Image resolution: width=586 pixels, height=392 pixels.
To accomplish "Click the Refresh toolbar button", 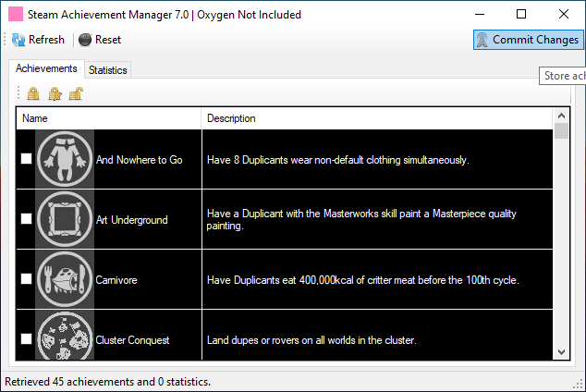I will pyautogui.click(x=38, y=40).
